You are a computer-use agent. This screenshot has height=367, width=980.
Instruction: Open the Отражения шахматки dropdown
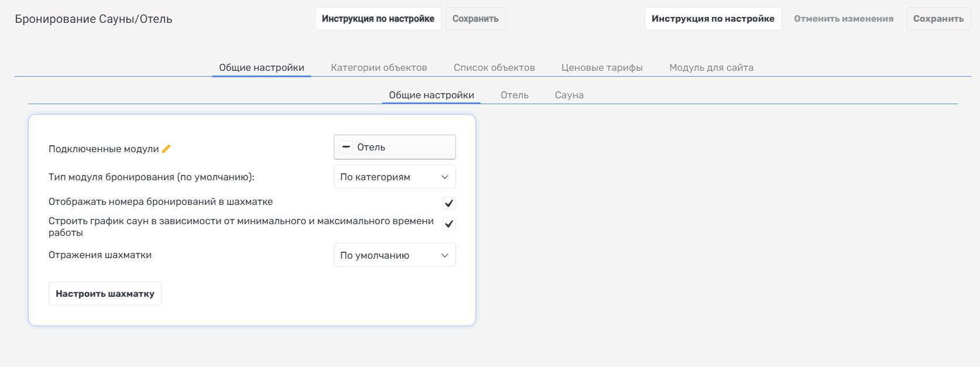(x=395, y=255)
